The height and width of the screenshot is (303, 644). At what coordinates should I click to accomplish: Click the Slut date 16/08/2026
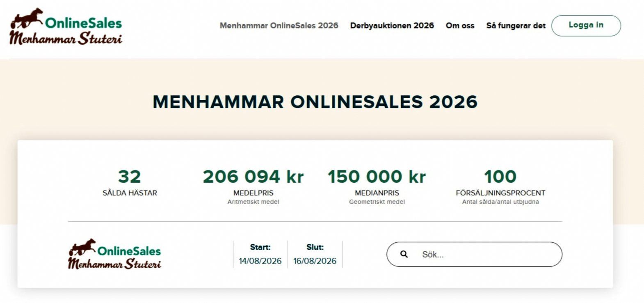pyautogui.click(x=315, y=261)
